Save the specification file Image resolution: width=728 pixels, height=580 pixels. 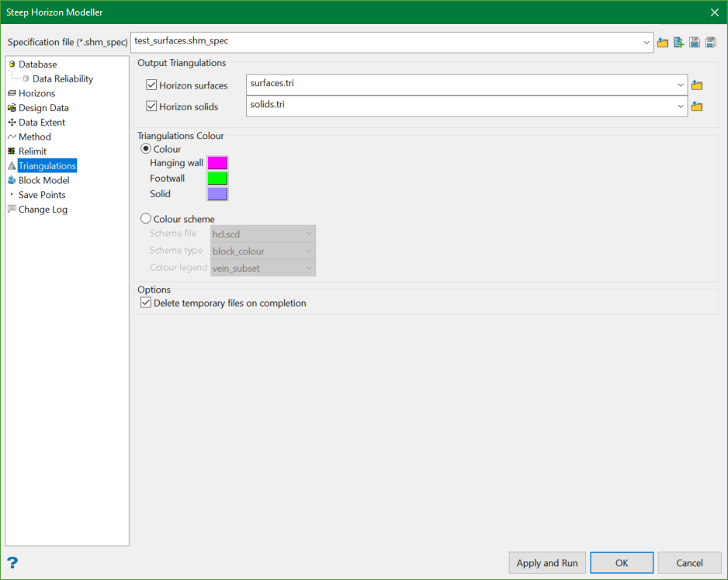coord(695,43)
